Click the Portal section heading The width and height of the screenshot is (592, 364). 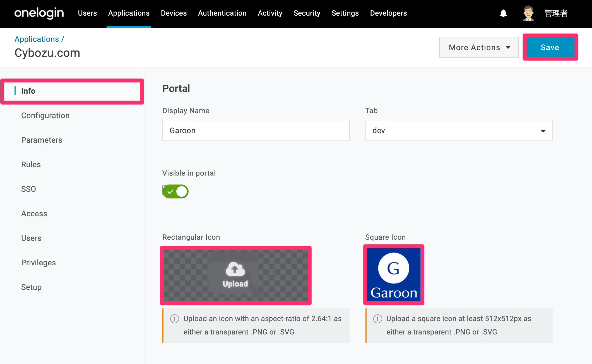tap(176, 88)
